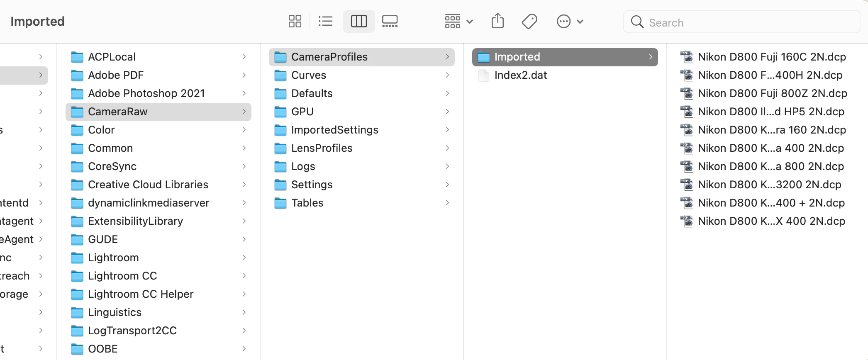Image resolution: width=868 pixels, height=360 pixels.
Task: Expand the Imported row chevron
Action: coord(651,57)
